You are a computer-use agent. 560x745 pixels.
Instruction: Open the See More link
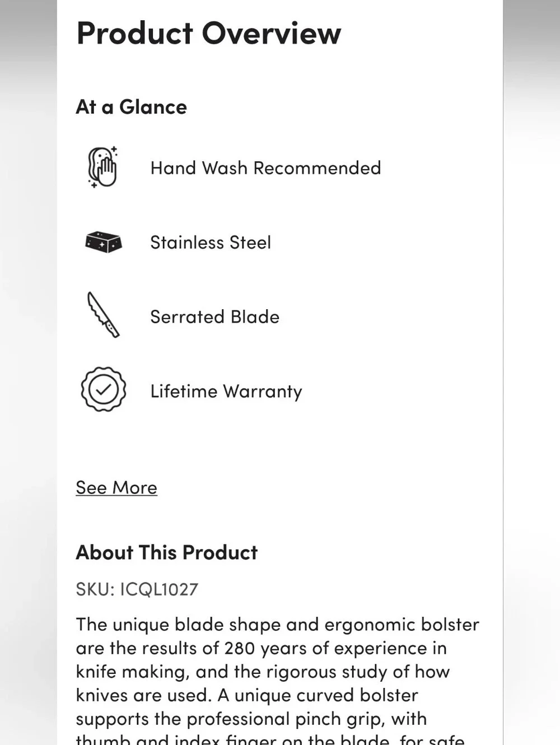click(x=116, y=487)
